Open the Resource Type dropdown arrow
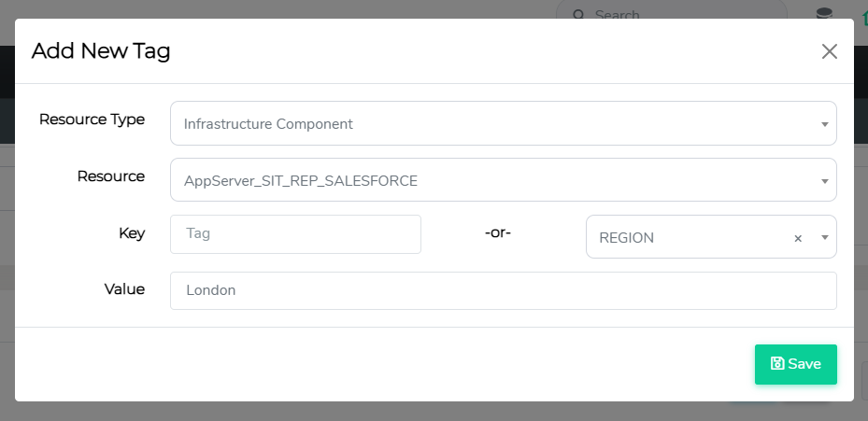This screenshot has width=868, height=421. click(825, 124)
